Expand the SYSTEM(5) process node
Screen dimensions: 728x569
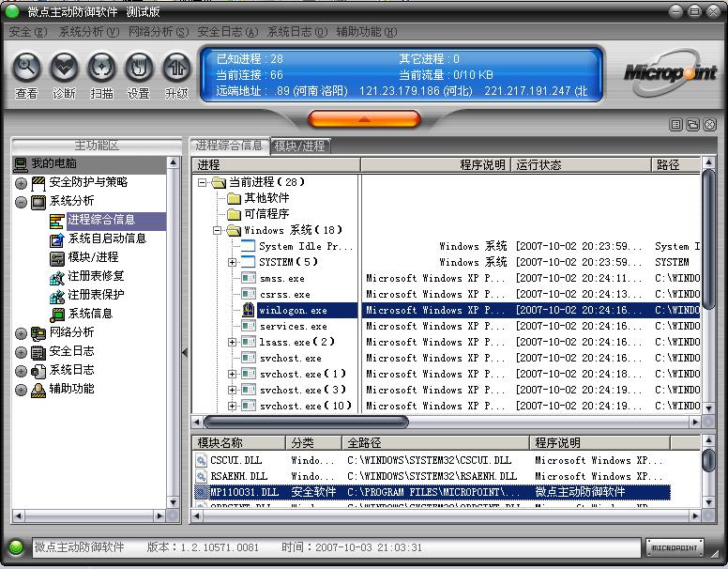coord(232,262)
